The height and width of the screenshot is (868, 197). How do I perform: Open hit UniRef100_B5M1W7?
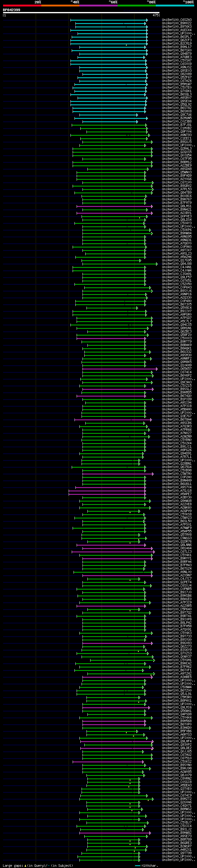point(177,84)
